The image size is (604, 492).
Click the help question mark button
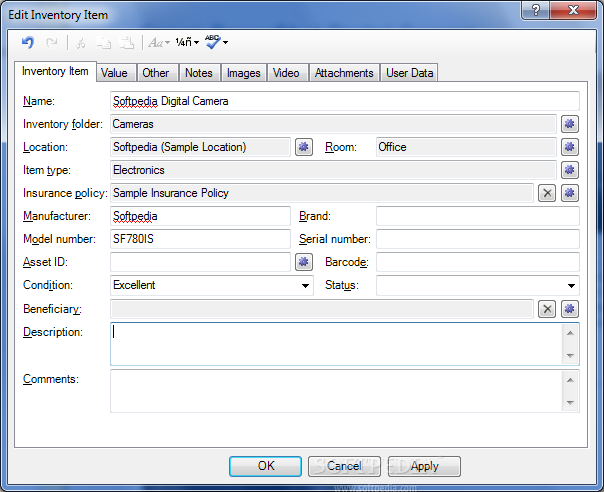pos(536,9)
